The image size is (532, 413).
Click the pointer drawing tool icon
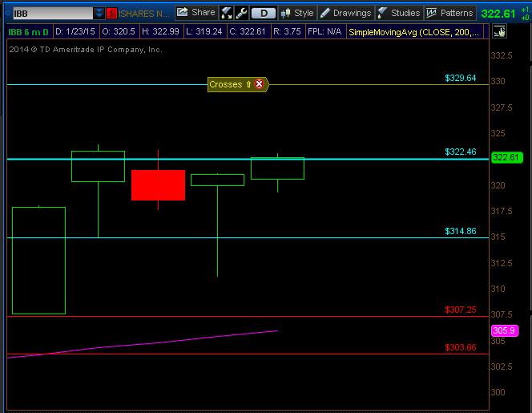[x=499, y=31]
